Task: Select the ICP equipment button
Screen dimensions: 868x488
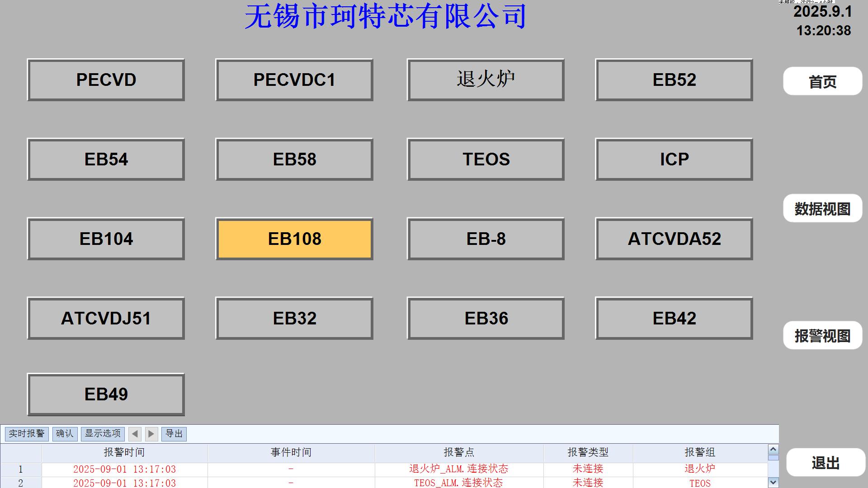Action: pyautogui.click(x=674, y=160)
